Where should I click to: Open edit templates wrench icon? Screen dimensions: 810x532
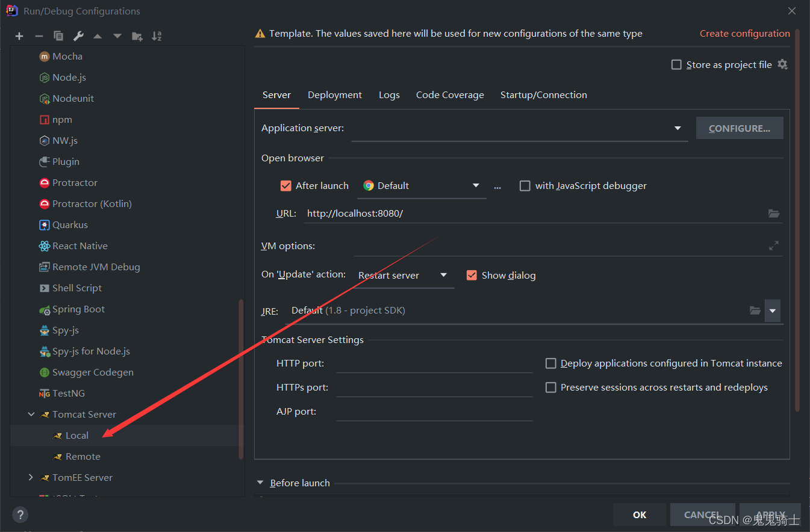point(78,36)
